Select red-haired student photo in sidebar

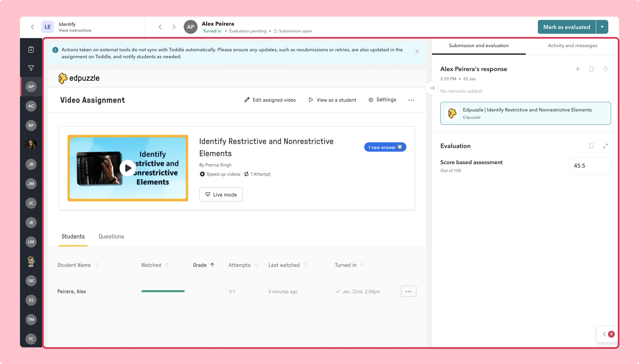click(x=31, y=145)
